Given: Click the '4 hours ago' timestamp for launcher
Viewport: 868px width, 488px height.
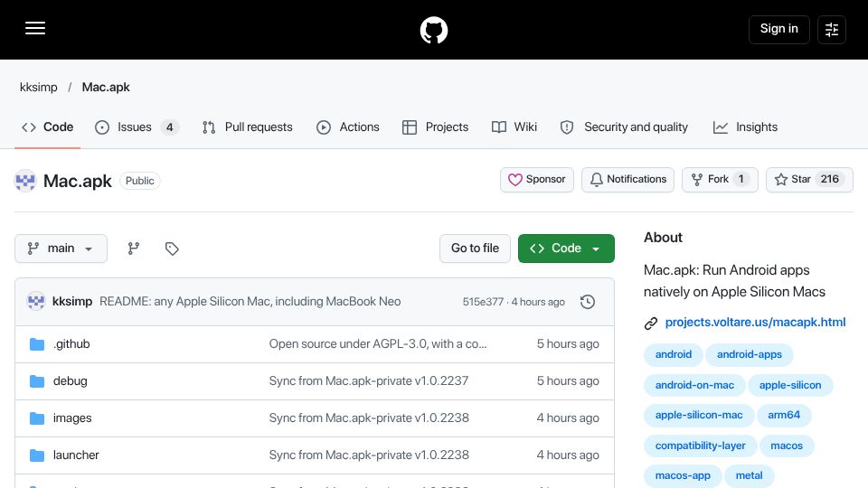Looking at the screenshot, I should 568,455.
